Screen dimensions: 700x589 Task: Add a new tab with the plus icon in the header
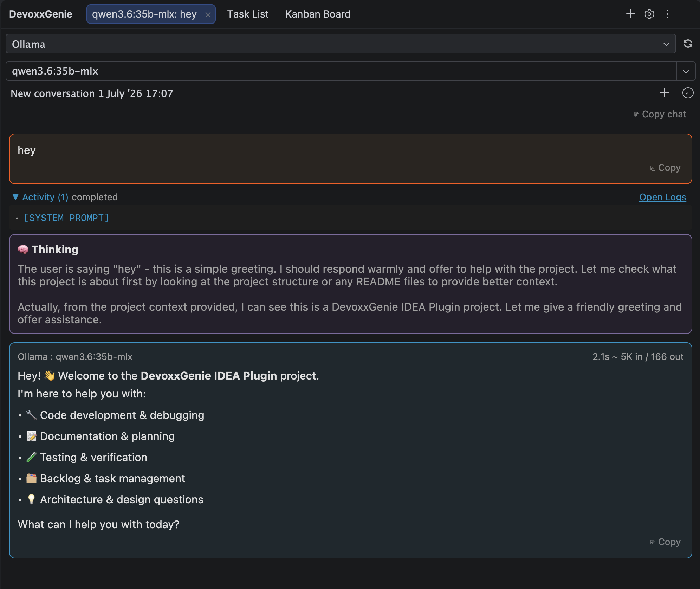tap(631, 14)
